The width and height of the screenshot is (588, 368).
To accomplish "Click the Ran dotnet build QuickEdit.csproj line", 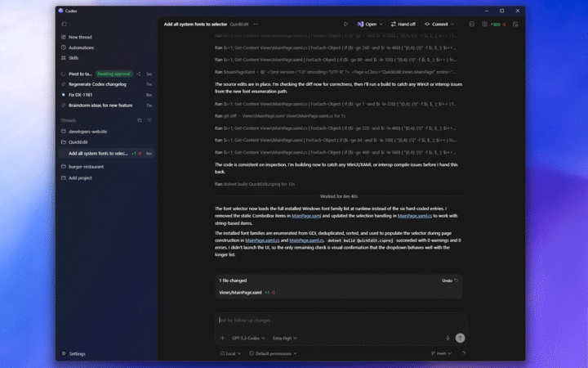I will (x=255, y=184).
